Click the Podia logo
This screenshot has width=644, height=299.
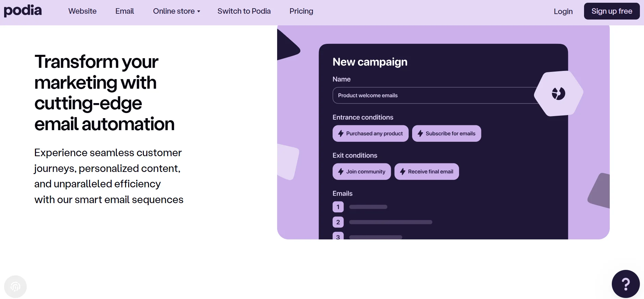[x=23, y=11]
